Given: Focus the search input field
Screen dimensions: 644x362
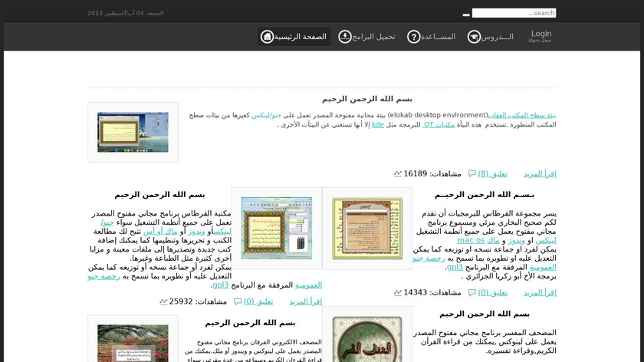Looking at the screenshot, I should point(514,13).
